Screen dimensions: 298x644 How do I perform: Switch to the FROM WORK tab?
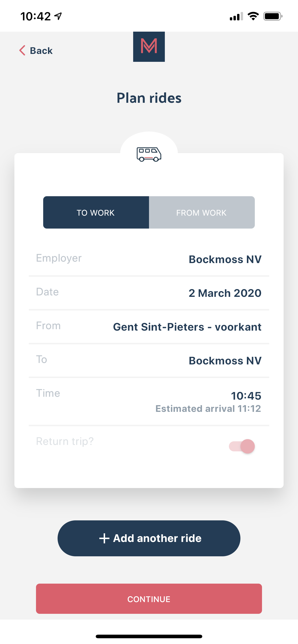tap(202, 213)
